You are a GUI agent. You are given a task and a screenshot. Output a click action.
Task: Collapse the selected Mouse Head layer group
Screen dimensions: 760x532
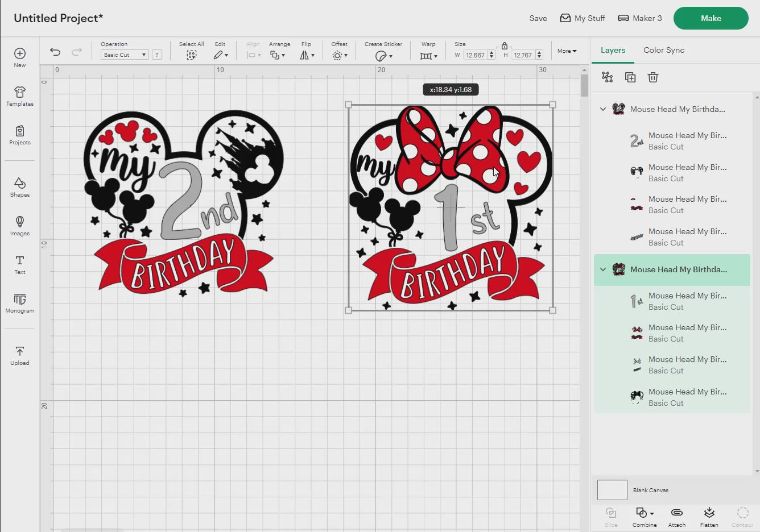point(603,269)
